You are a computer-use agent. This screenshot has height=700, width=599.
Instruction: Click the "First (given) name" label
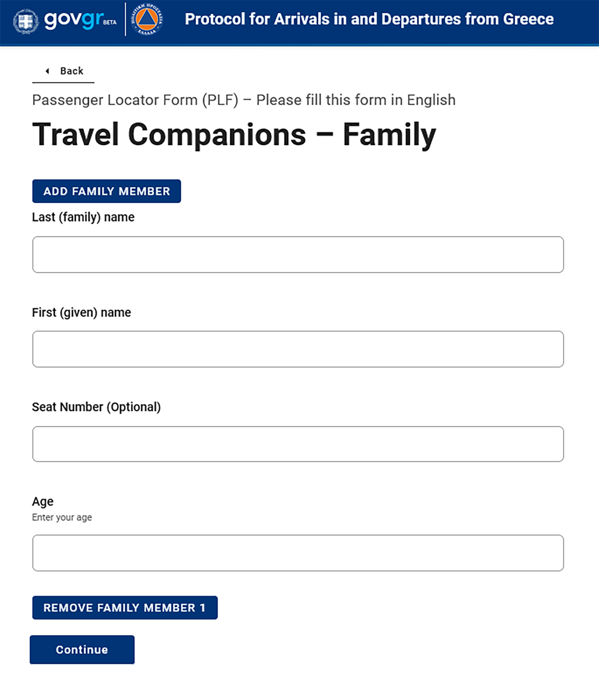pyautogui.click(x=82, y=312)
